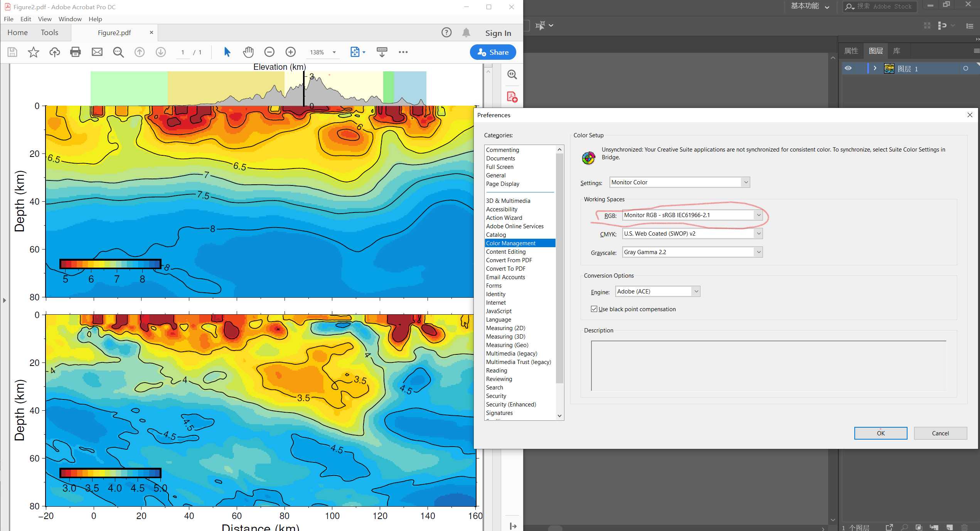Save the PDF document
980x531 pixels.
[x=12, y=52]
